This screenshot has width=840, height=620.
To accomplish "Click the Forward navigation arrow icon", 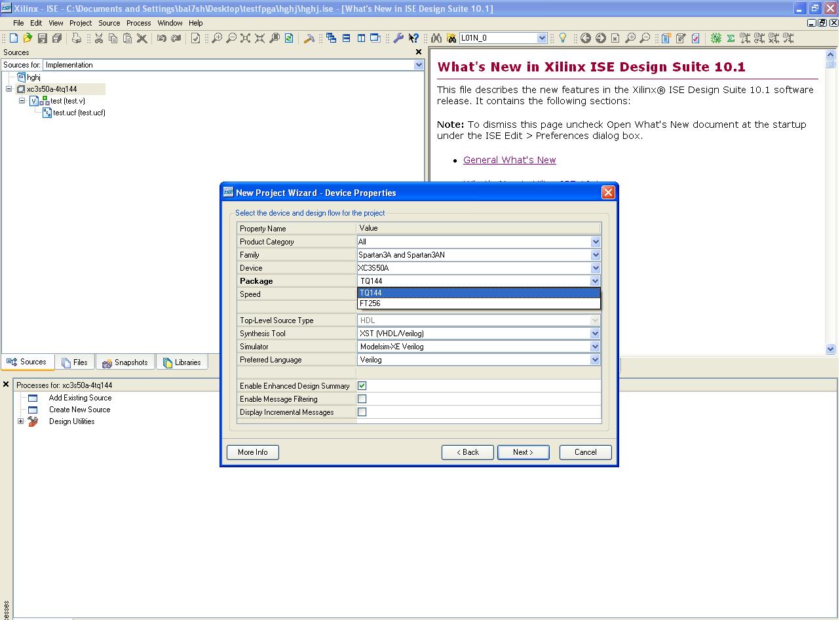I will click(x=600, y=38).
